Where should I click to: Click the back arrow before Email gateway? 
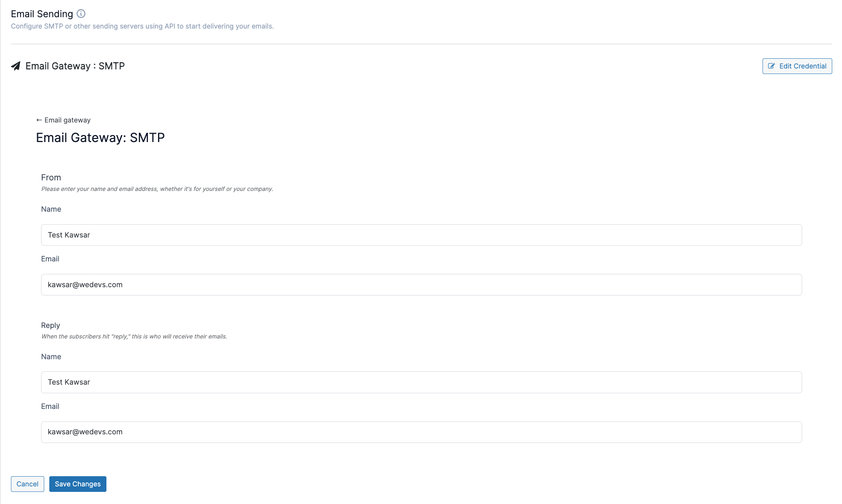pos(39,120)
